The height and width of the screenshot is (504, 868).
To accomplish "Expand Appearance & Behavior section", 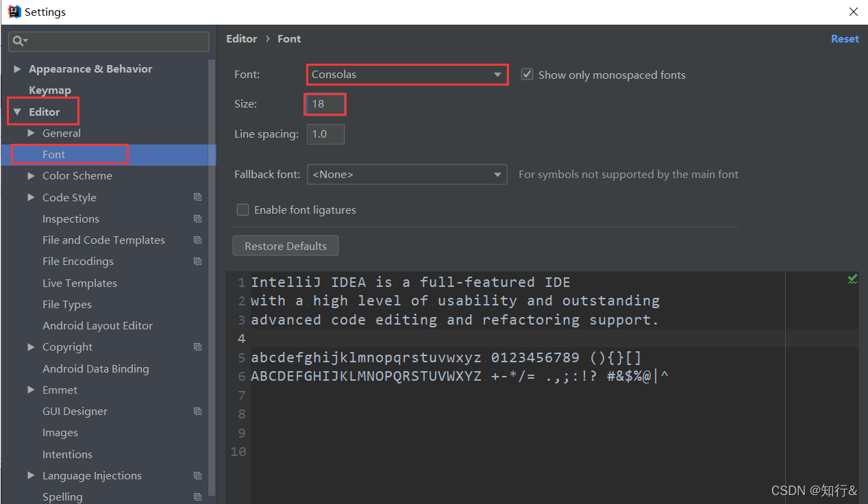I will point(17,68).
